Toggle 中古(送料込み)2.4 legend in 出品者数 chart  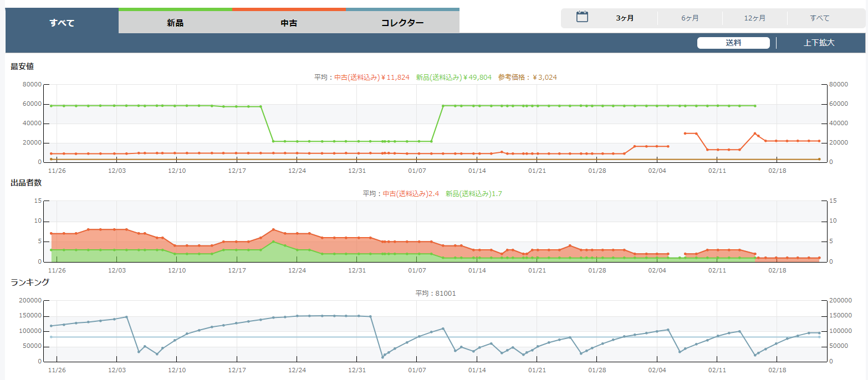click(411, 194)
